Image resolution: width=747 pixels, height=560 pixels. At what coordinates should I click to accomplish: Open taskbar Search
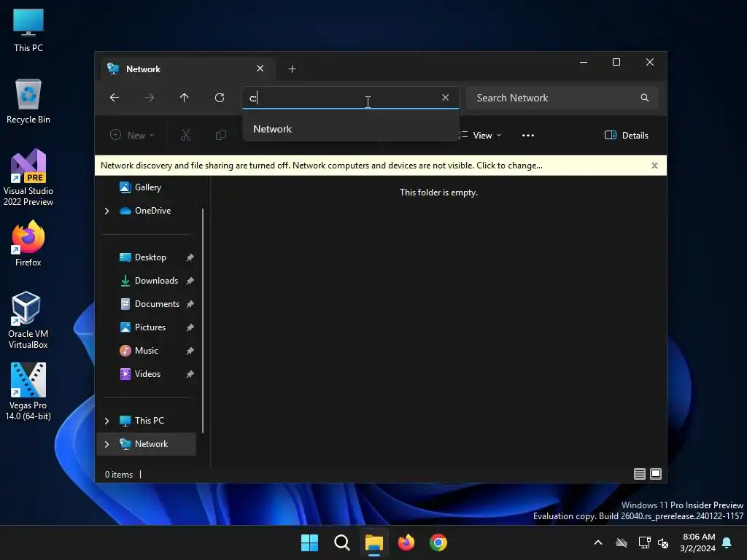tap(341, 542)
